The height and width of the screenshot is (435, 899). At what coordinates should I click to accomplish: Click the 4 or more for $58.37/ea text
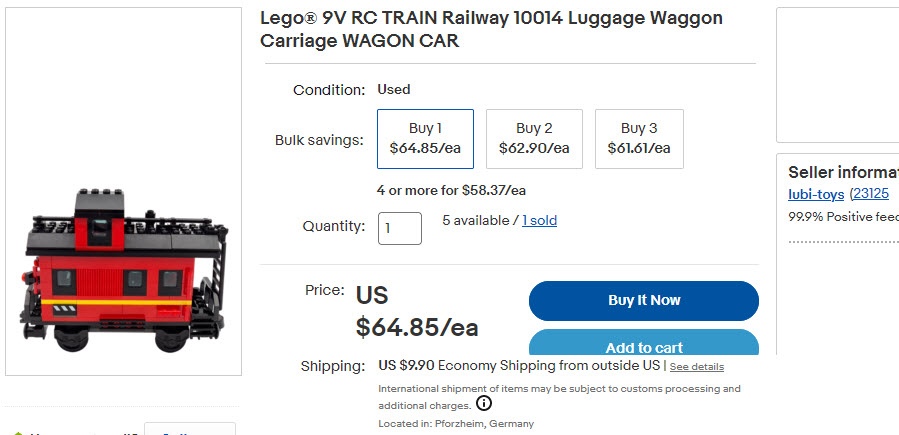pos(451,190)
